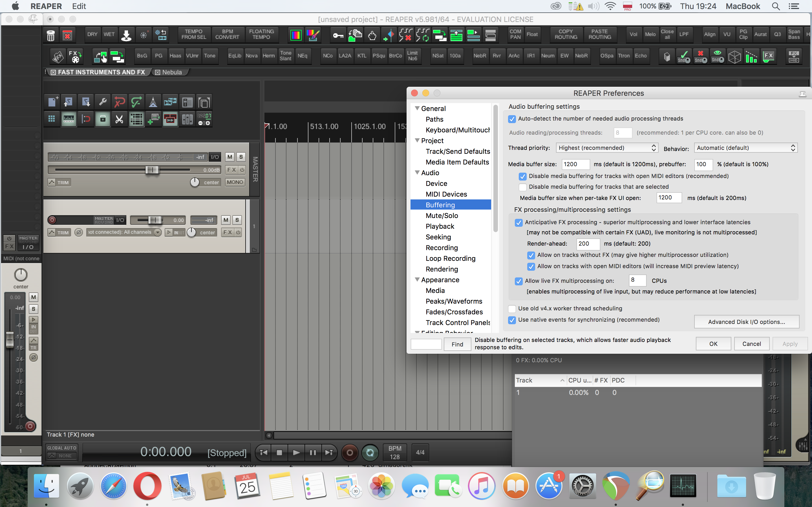Open Thread priority dropdown
This screenshot has width=812, height=507.
[x=607, y=148]
